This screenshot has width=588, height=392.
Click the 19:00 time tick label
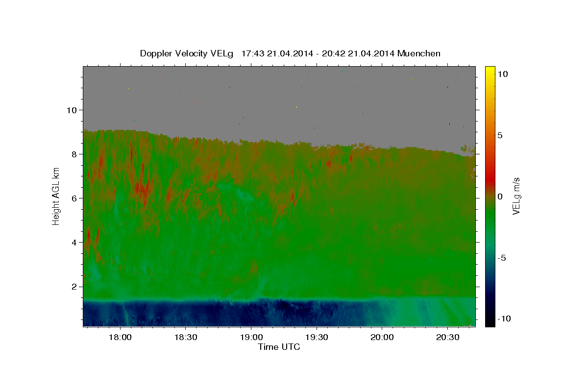pyautogui.click(x=251, y=338)
